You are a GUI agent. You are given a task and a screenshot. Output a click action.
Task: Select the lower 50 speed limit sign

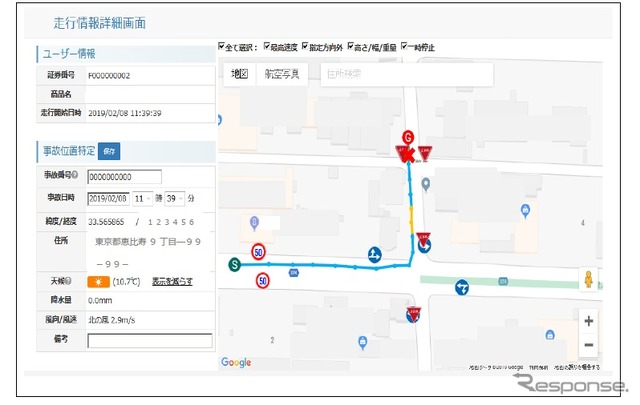click(262, 280)
